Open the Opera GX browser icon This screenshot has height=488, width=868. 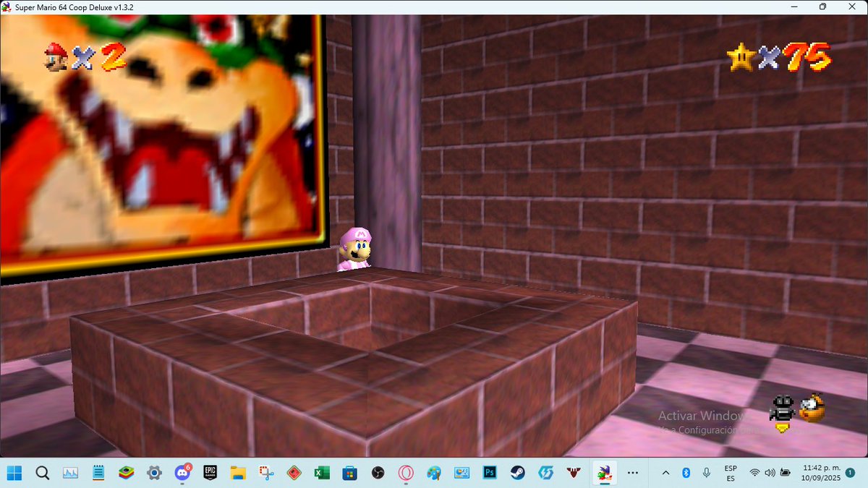(406, 474)
